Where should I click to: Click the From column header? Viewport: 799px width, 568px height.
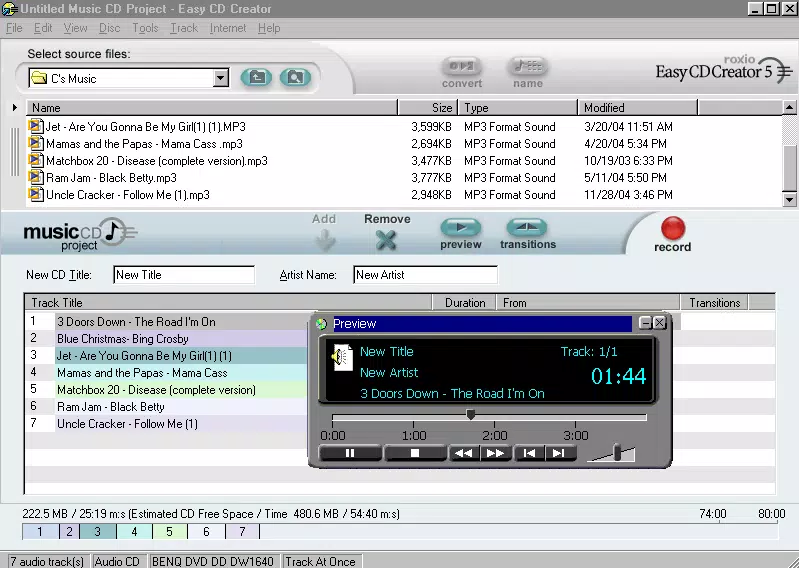point(588,303)
